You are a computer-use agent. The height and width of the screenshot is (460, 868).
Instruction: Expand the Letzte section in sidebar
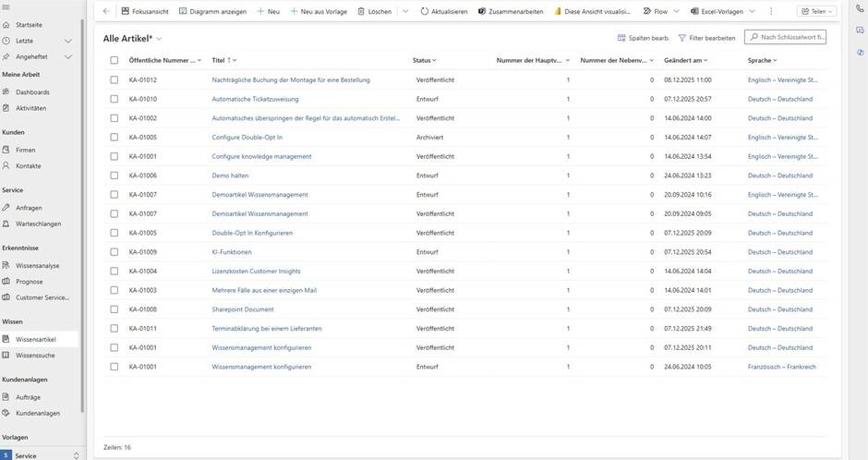(67, 42)
